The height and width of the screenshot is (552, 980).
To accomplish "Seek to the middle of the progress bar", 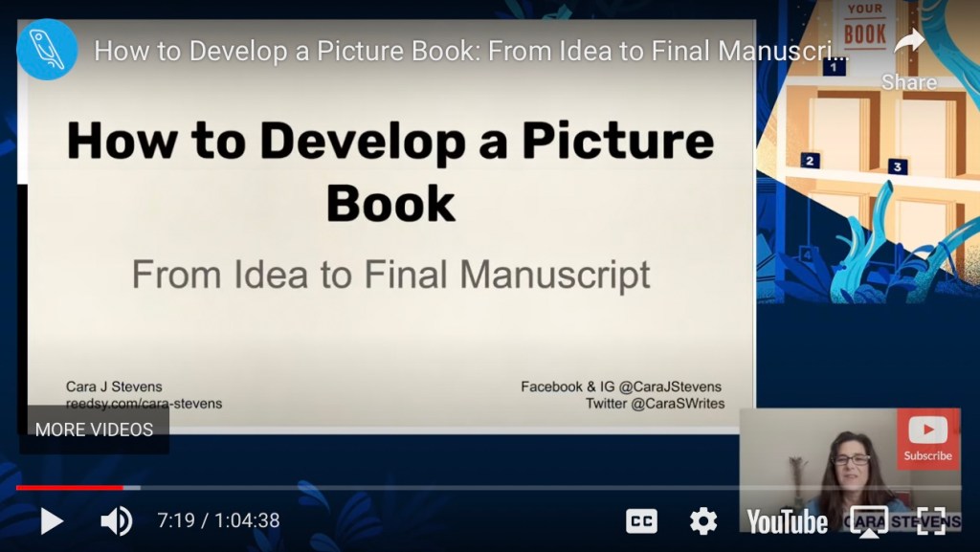I will [489, 487].
